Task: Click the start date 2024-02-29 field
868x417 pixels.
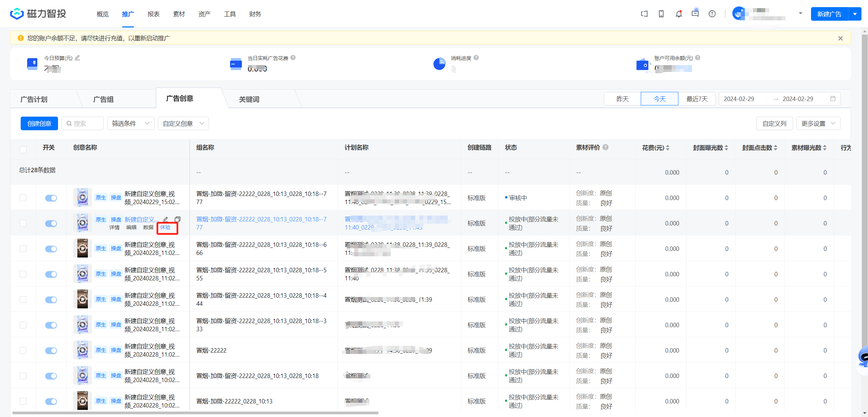Action: click(739, 99)
